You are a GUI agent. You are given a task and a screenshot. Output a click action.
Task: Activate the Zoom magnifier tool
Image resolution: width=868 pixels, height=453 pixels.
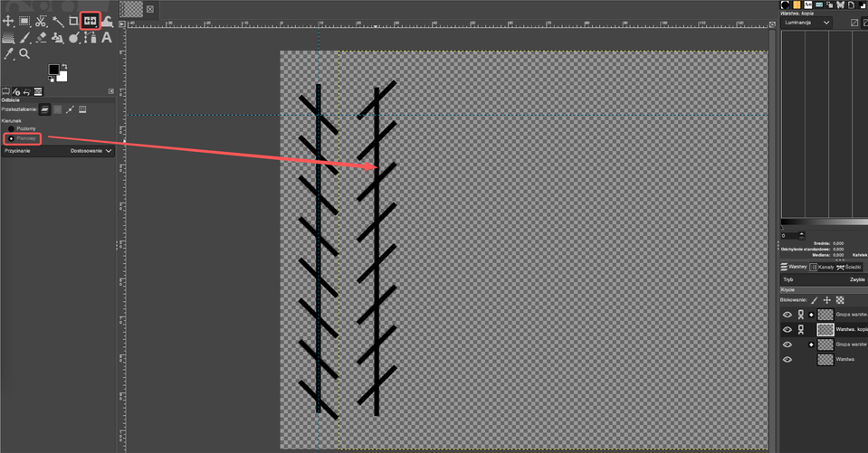pos(24,54)
